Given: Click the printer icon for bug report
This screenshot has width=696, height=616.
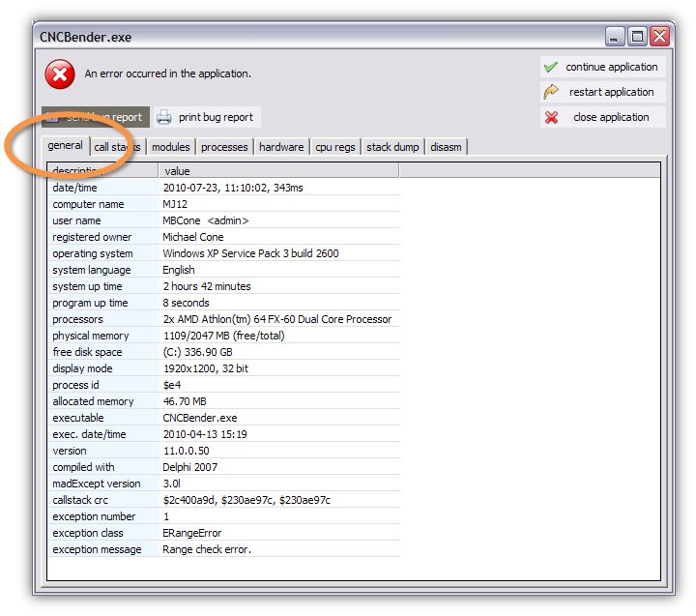Looking at the screenshot, I should pos(164,118).
